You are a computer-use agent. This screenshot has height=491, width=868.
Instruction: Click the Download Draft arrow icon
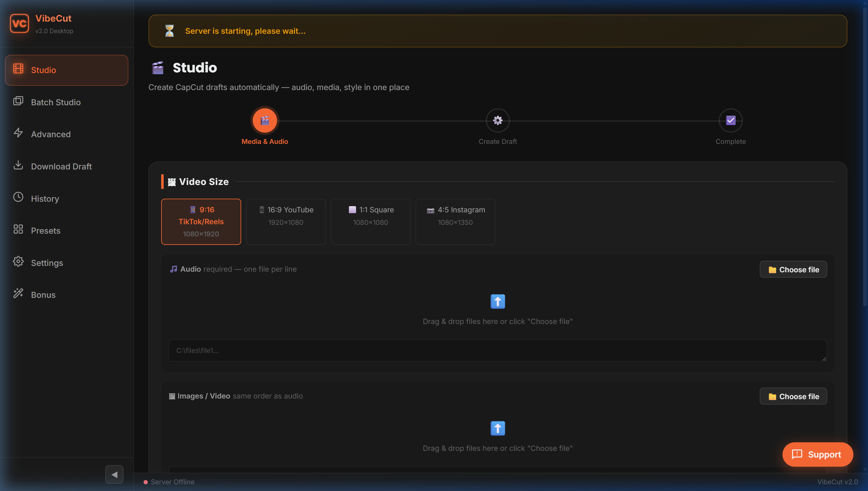[x=18, y=165]
